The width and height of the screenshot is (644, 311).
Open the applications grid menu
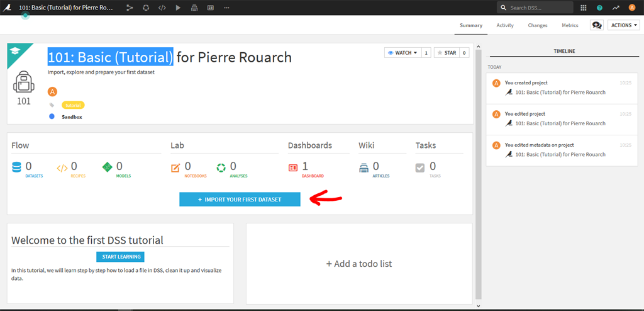583,8
